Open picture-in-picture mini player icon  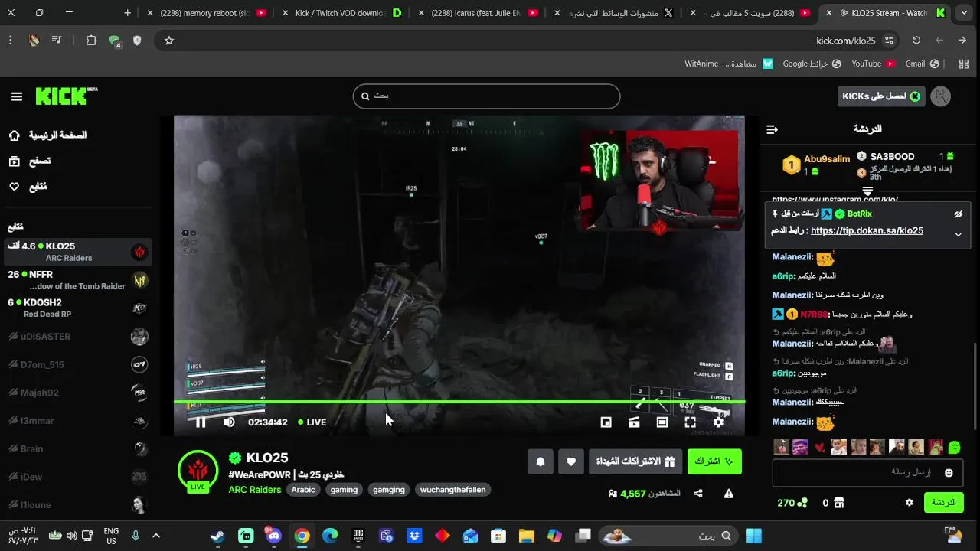click(x=606, y=422)
